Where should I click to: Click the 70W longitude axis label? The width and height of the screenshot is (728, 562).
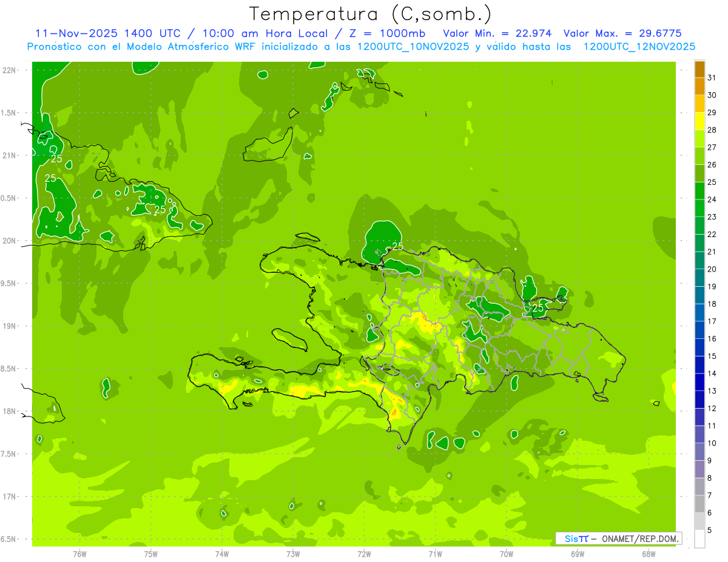click(507, 554)
